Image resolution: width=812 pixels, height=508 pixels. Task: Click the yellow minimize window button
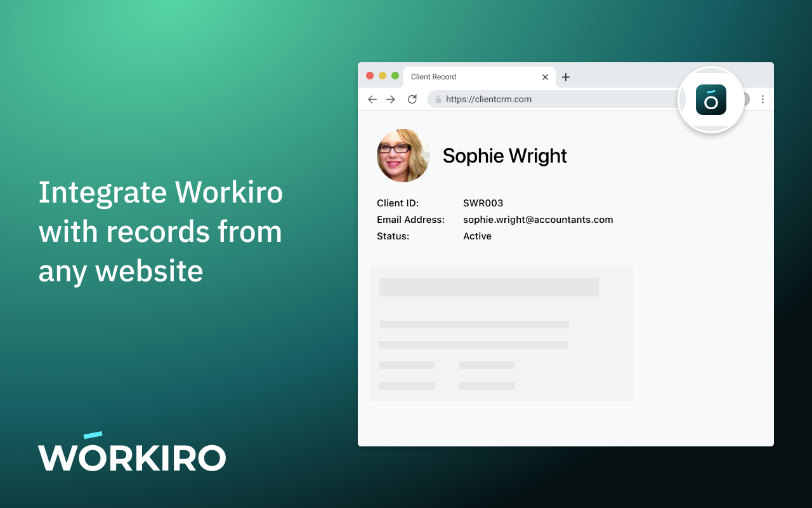[383, 76]
